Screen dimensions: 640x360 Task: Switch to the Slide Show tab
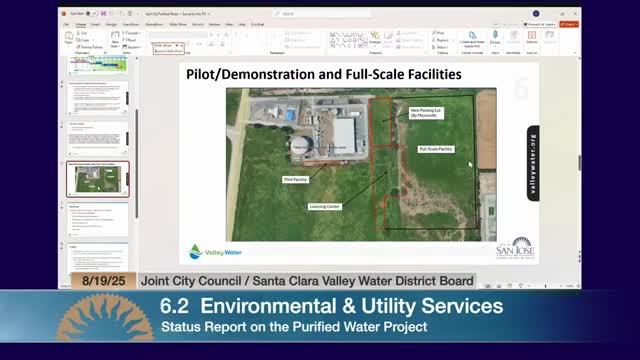178,24
